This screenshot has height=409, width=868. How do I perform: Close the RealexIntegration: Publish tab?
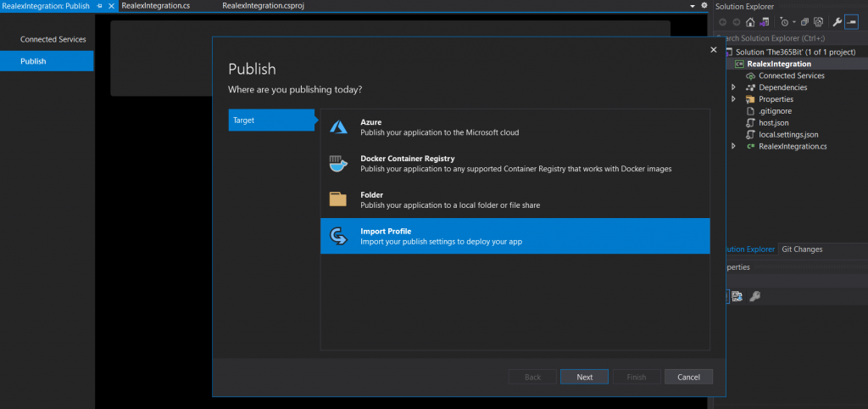pyautogui.click(x=111, y=6)
